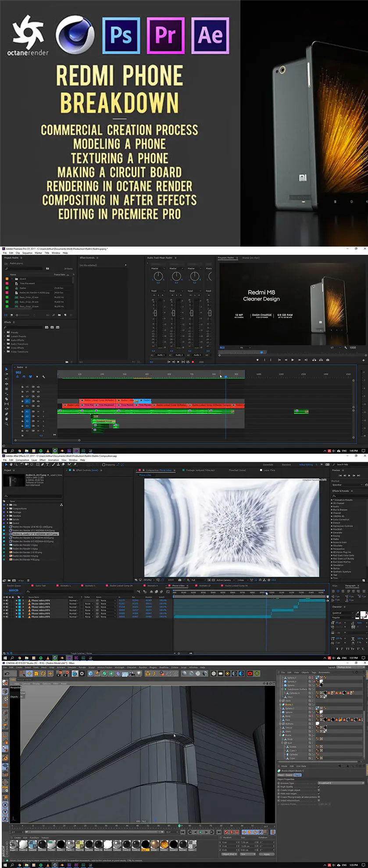Click Apply button in Cinema 4D coordinates panel
Screen dimensions: 368x868
267,854
